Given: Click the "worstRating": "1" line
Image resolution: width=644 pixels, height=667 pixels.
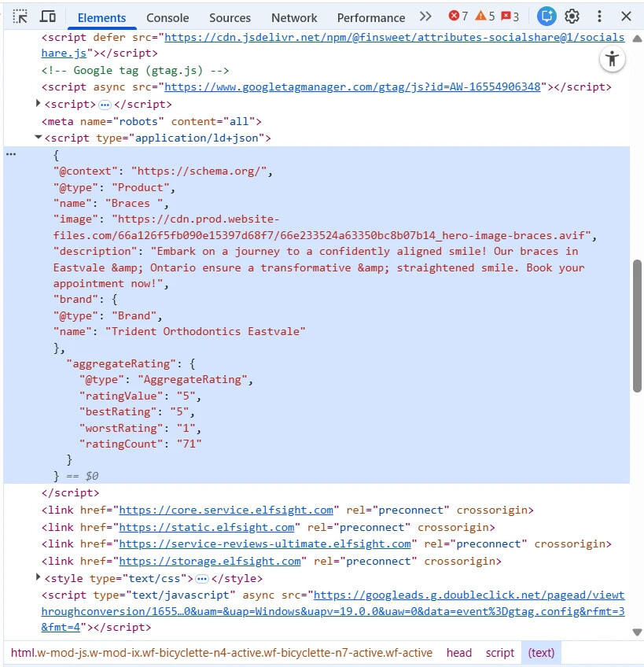Looking at the screenshot, I should click(x=140, y=428).
